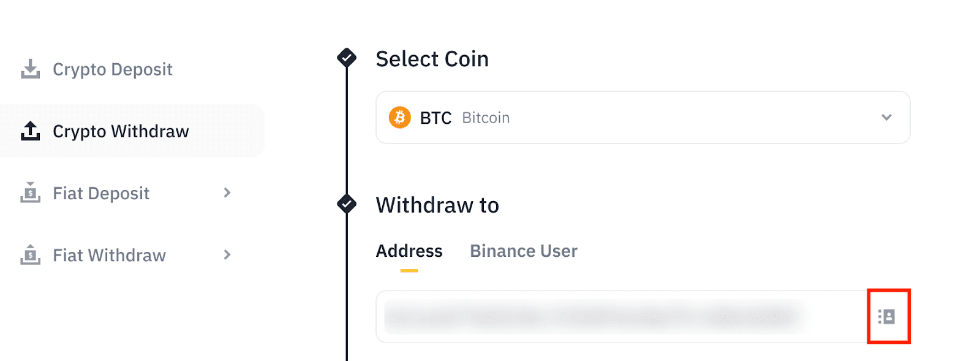Viewport: 980px width, 361px height.
Task: Open Crypto Deposit in the sidebar
Action: (113, 69)
